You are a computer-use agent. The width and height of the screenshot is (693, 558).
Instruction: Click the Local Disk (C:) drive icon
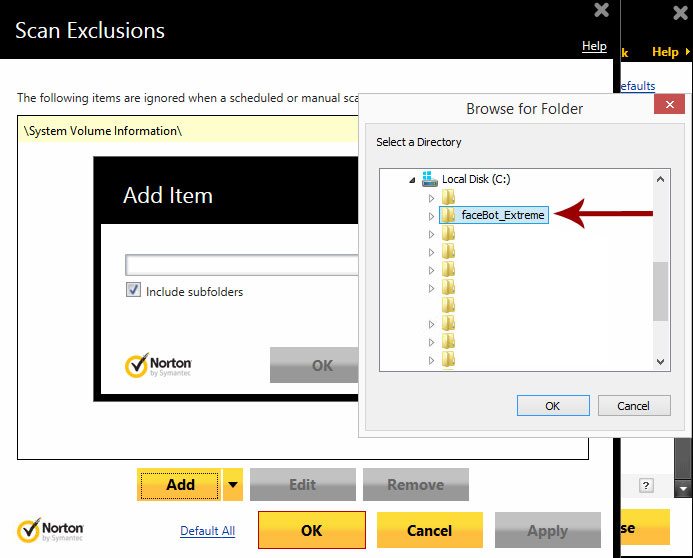[430, 178]
